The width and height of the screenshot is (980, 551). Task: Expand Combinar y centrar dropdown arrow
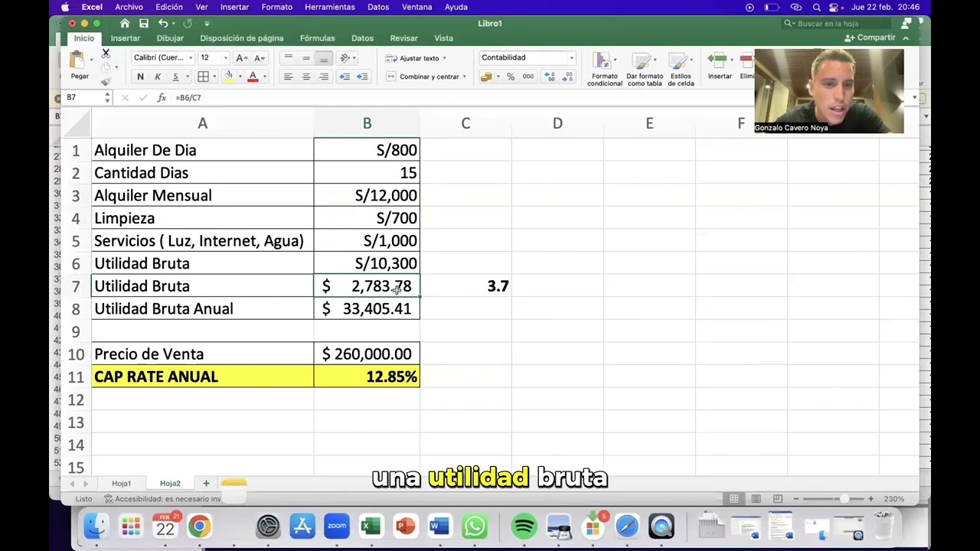464,77
